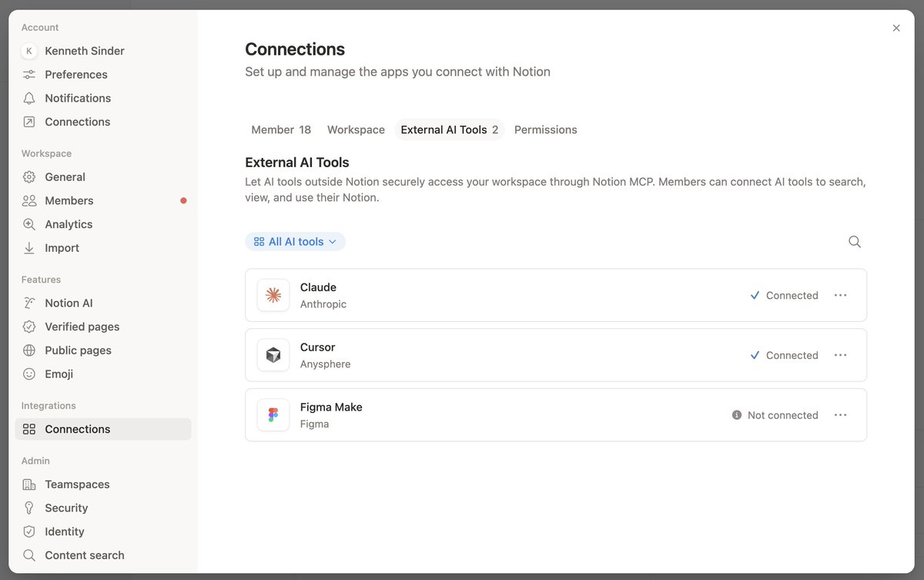Click the Connected status for Cursor
The image size is (924, 580).
(x=784, y=356)
